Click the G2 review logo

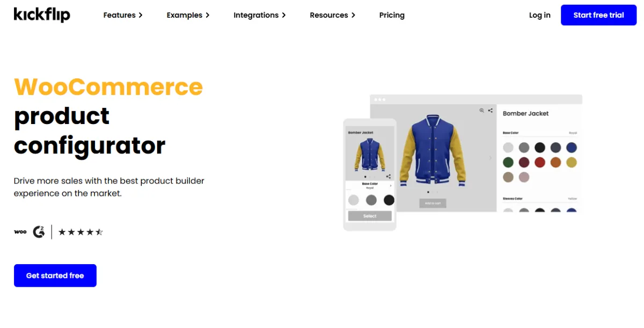coord(39,232)
